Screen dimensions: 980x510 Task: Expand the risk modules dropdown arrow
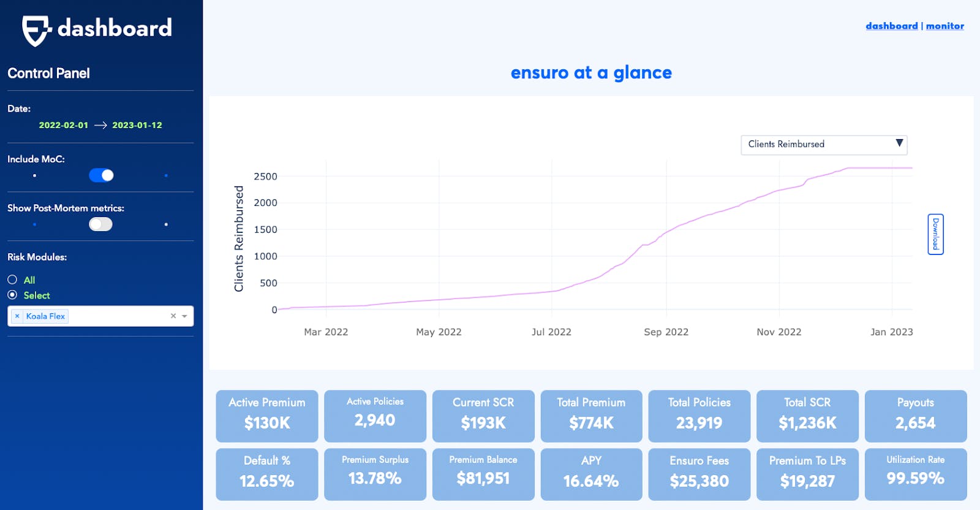pos(184,316)
